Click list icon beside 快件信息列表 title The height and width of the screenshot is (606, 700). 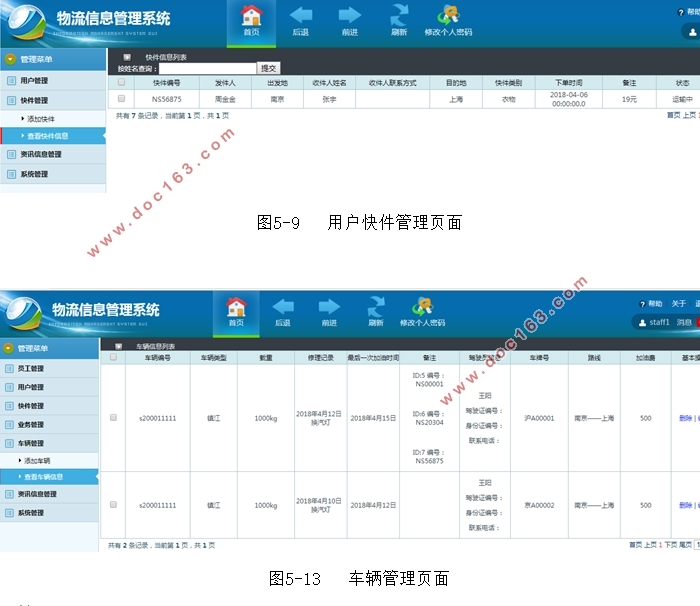[x=127, y=57]
